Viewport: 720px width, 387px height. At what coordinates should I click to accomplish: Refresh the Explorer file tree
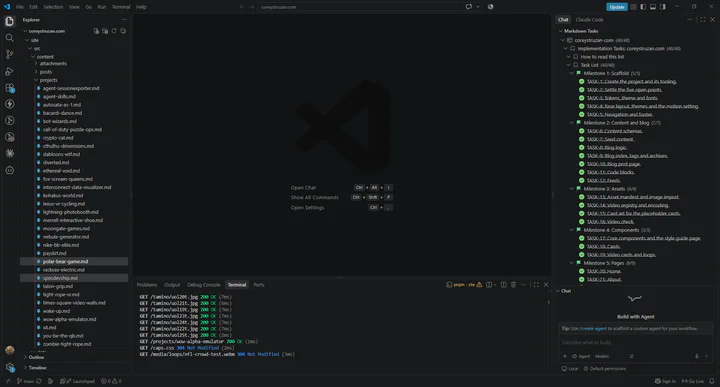pyautogui.click(x=114, y=31)
